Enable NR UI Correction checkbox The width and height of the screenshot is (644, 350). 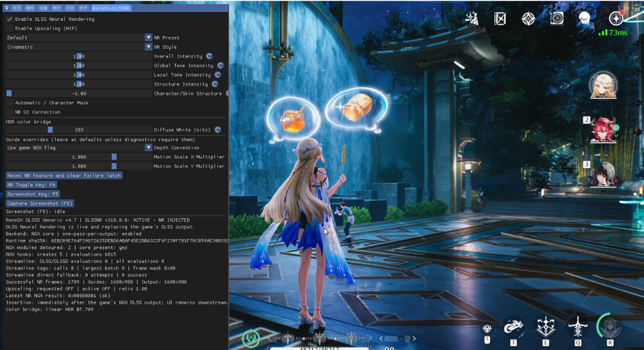(9, 112)
